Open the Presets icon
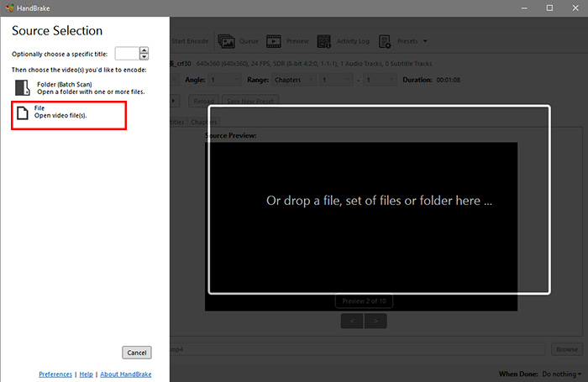588x382 pixels. point(385,41)
